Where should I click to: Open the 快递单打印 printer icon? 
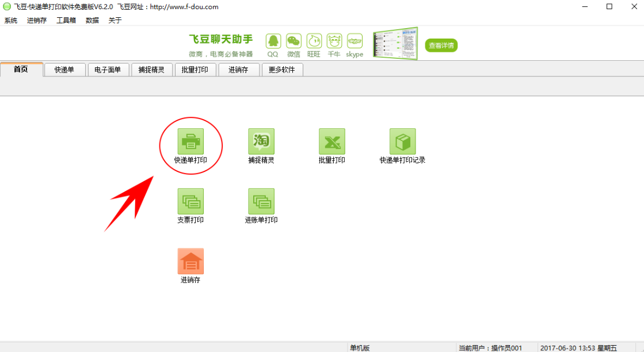click(x=190, y=141)
